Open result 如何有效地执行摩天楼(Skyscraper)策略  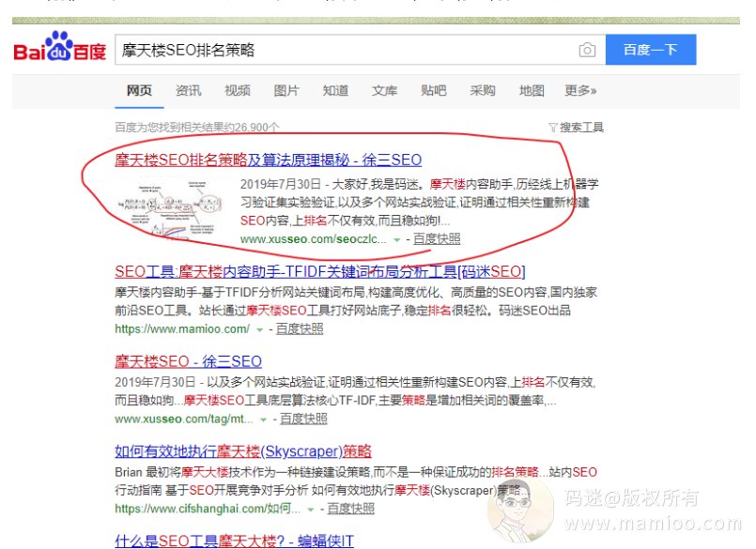(243, 451)
